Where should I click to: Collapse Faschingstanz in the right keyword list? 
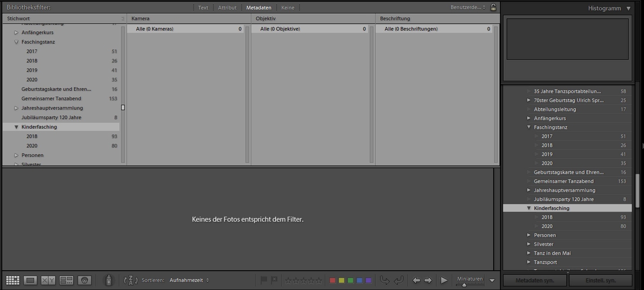coord(529,127)
